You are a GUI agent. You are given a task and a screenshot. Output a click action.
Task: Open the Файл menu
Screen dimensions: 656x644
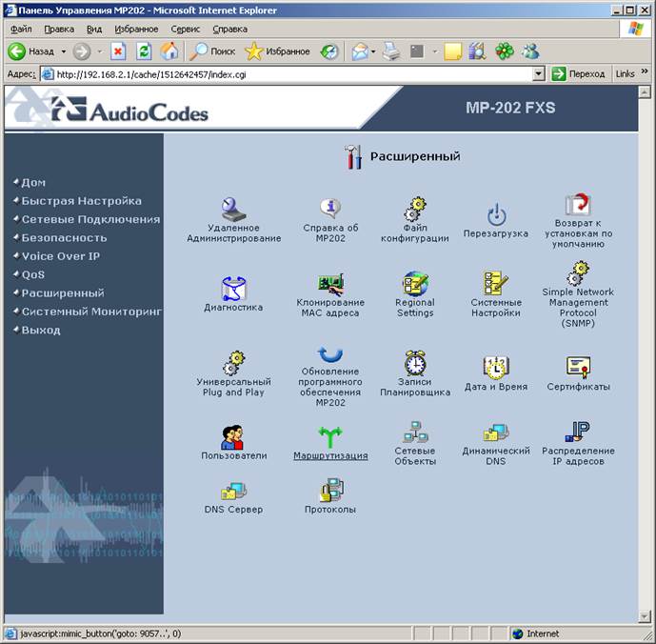pos(21,29)
